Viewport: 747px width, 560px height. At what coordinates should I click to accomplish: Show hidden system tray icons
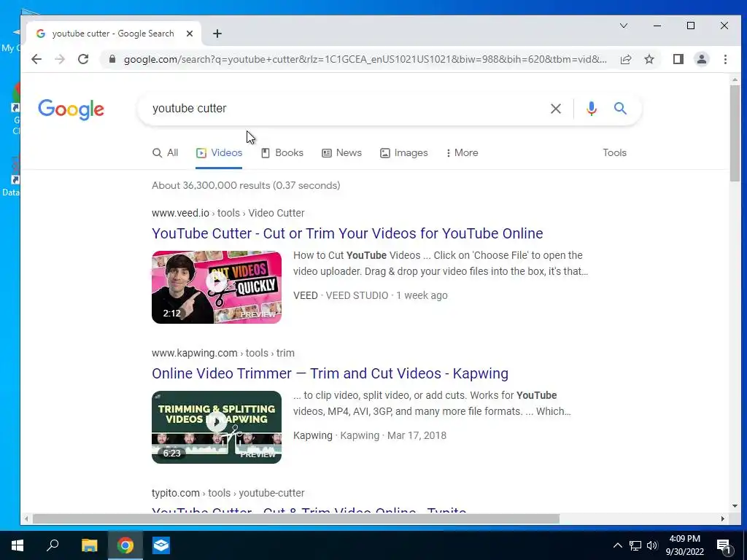617,545
